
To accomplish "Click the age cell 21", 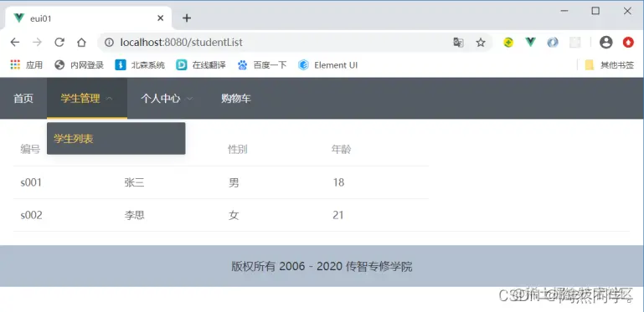I will pos(338,215).
